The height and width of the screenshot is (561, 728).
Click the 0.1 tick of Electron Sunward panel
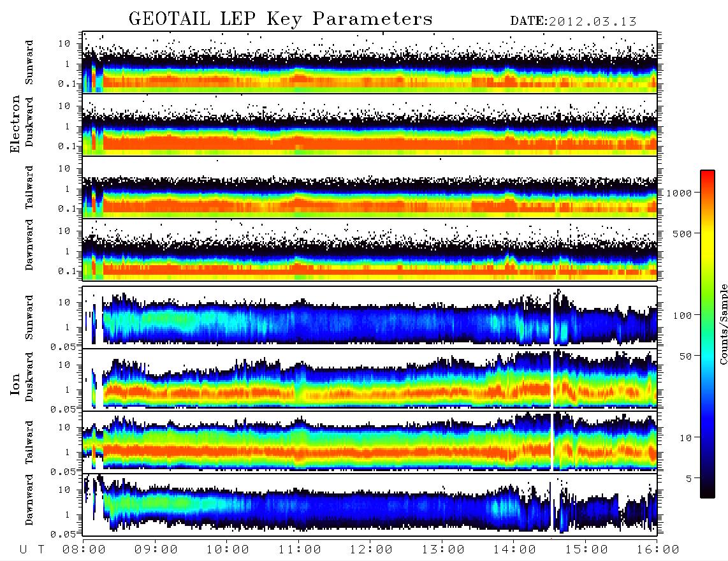66,84
